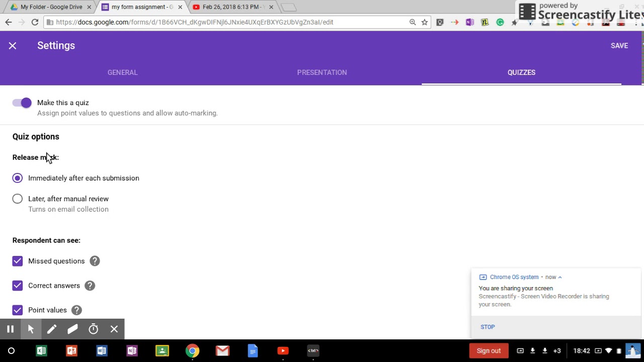
Task: Click the lightbulb extension icon
Action: (x=440, y=22)
